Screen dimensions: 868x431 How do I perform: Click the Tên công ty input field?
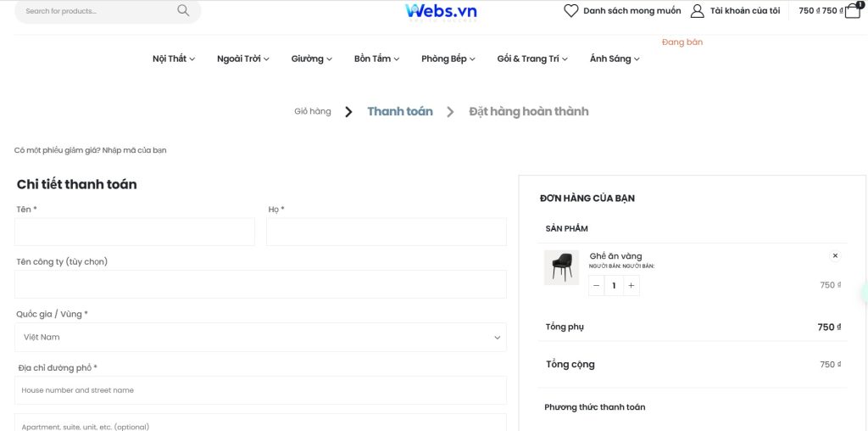tap(260, 284)
